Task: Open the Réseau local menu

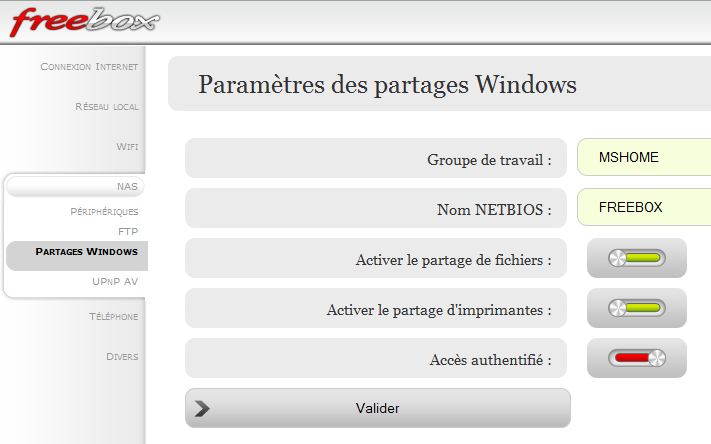Action: [x=107, y=107]
